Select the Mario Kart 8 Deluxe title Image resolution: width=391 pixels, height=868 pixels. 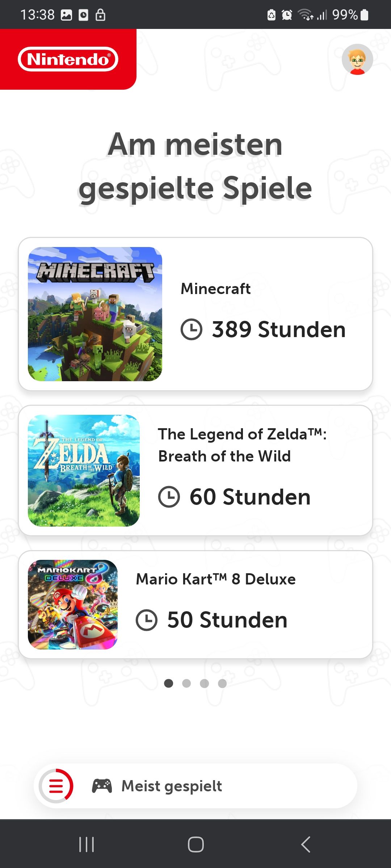click(x=216, y=579)
